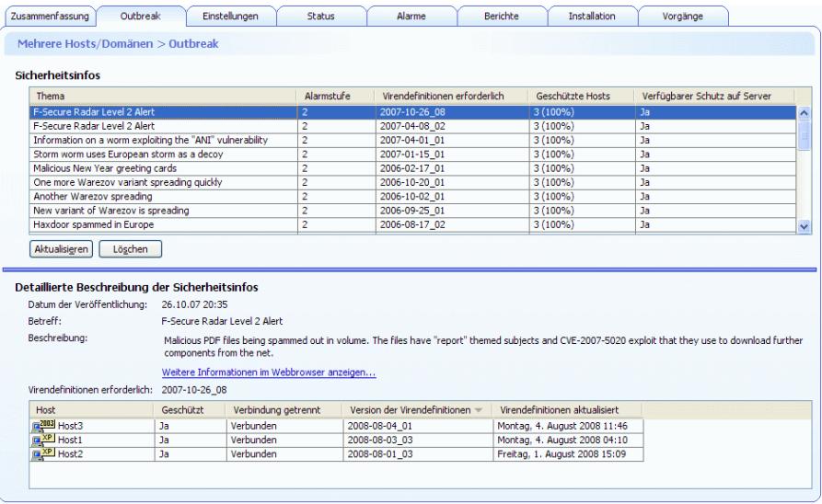Click the Version der Virendefinitionen sort arrow
822x504 pixels.
coord(478,410)
